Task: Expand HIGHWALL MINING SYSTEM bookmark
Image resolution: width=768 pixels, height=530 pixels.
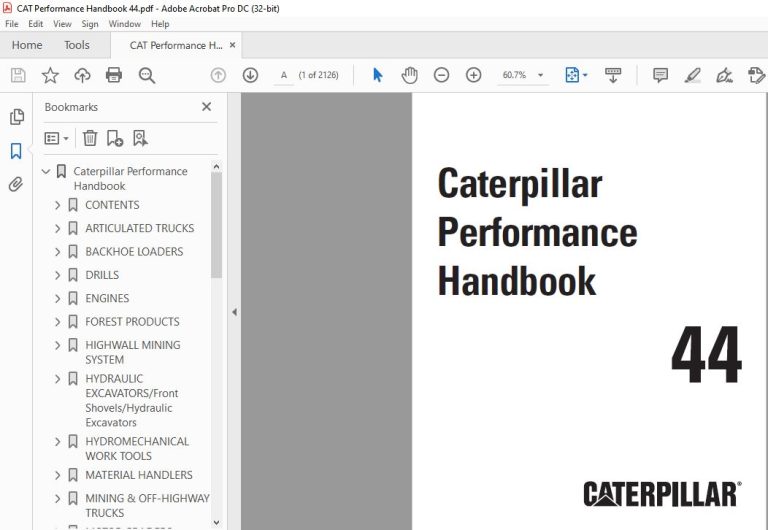Action: 58,345
